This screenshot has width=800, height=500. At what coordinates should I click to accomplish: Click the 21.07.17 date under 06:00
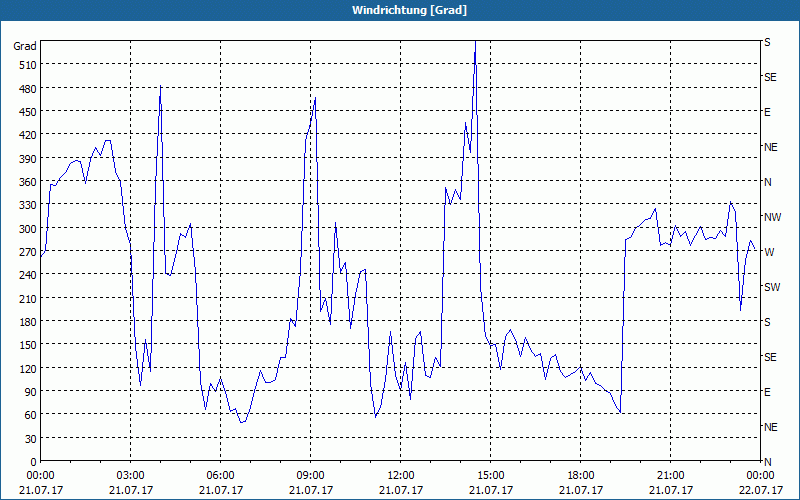coord(220,490)
